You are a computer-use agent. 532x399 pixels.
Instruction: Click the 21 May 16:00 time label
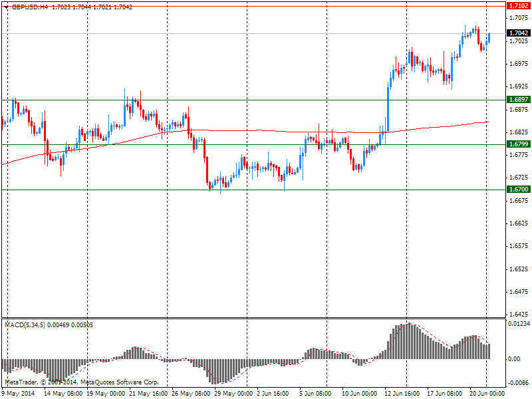(148, 394)
